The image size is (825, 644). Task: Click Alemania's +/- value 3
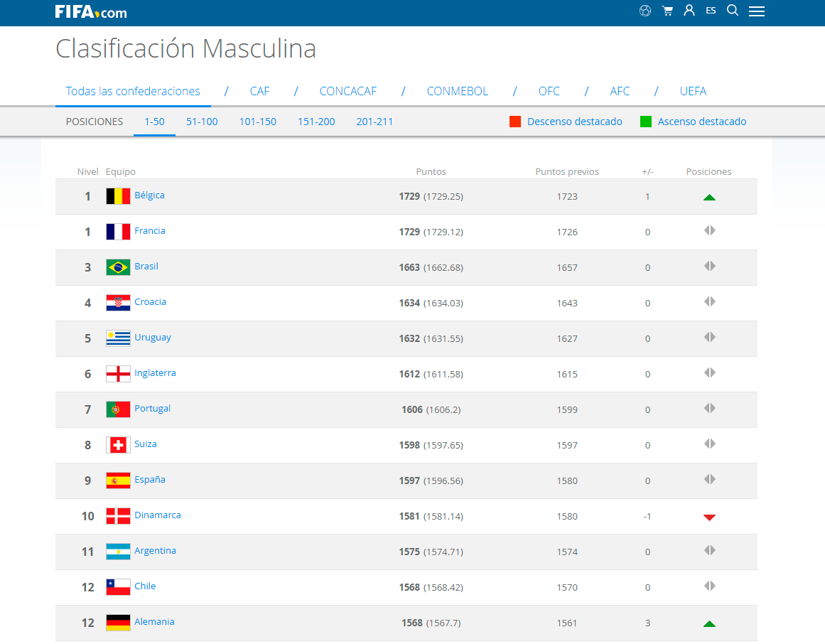647,623
